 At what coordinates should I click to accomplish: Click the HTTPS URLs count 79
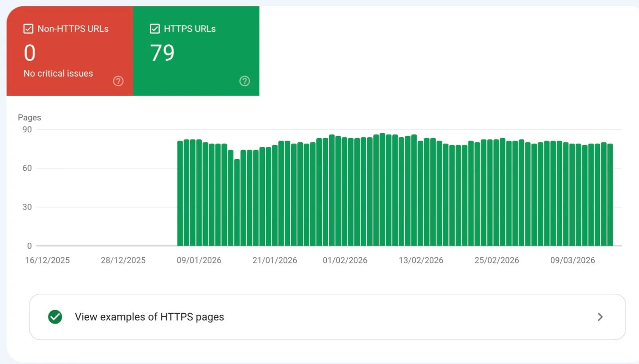point(162,53)
